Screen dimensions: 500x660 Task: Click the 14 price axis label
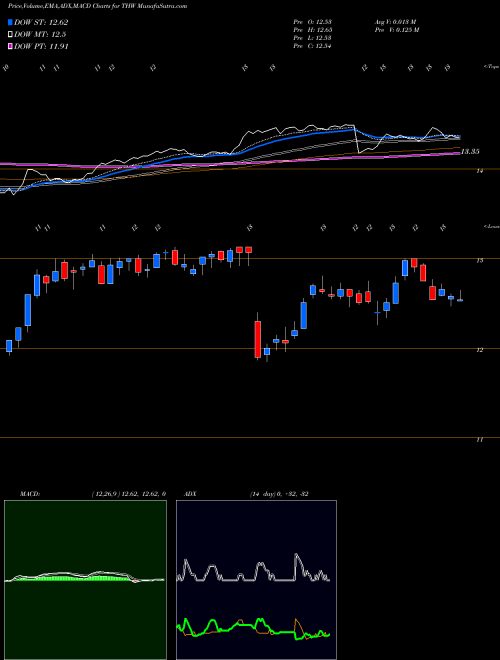point(479,171)
